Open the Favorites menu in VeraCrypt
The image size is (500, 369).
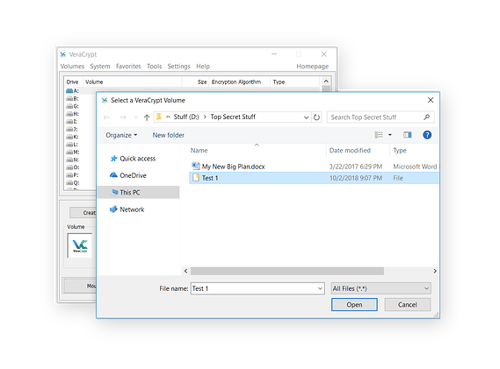coord(128,66)
